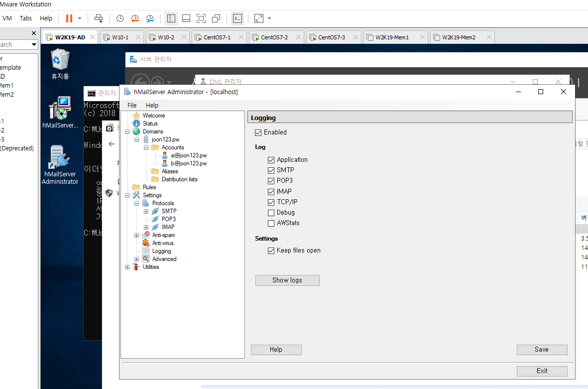This screenshot has height=389, width=588.
Task: Toggle TCP/IP log checkbox
Action: (271, 202)
